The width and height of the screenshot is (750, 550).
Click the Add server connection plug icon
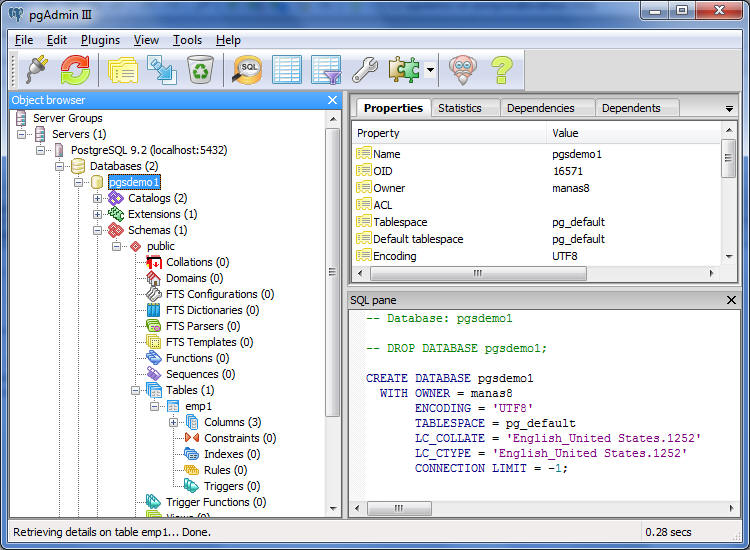[37, 70]
